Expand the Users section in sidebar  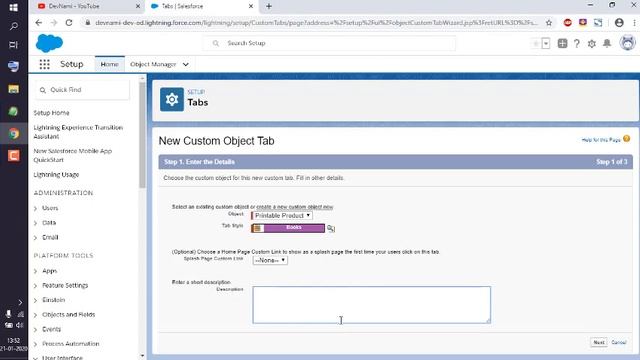[x=36, y=209]
